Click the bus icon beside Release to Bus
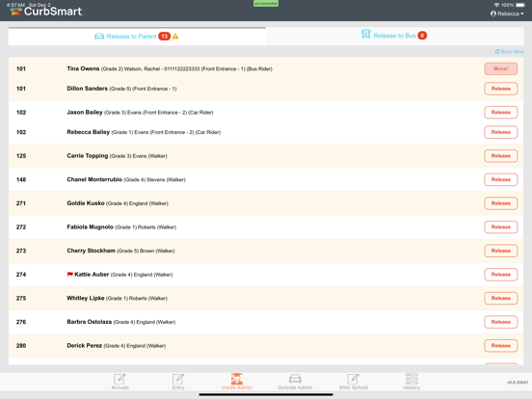The height and width of the screenshot is (399, 532). point(366,34)
